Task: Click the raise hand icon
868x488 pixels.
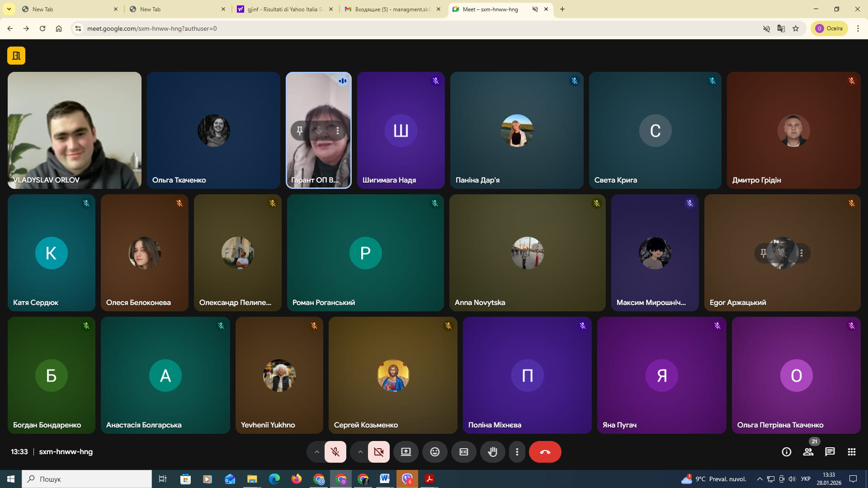Action: click(492, 452)
